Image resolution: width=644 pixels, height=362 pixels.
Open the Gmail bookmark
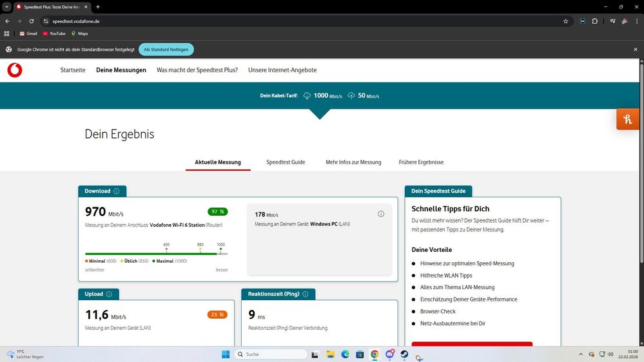[x=28, y=33]
